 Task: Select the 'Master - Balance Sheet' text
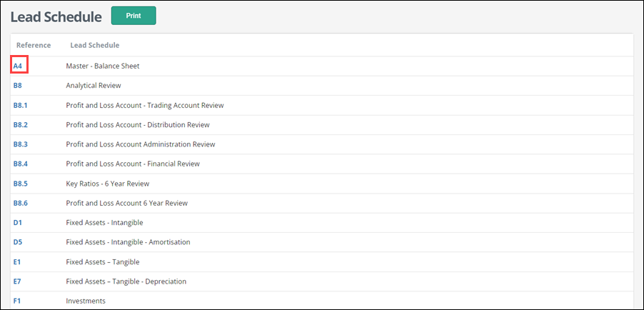pos(103,66)
